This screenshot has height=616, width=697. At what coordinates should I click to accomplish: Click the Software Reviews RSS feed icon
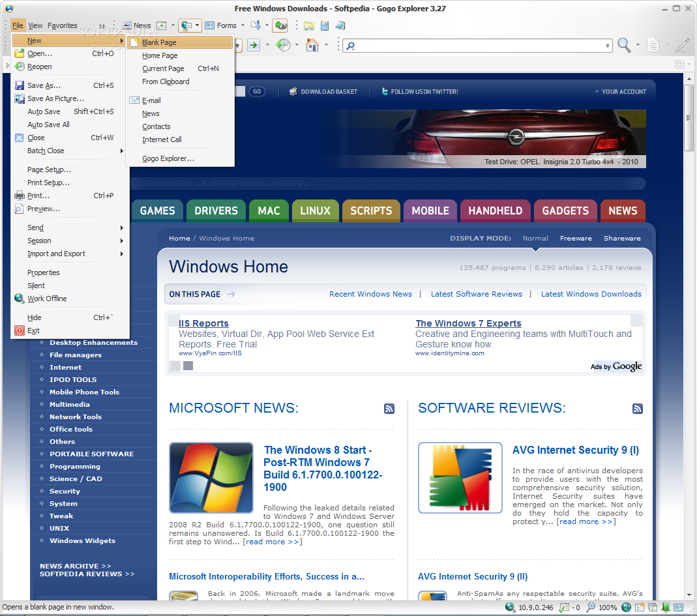[x=638, y=409]
